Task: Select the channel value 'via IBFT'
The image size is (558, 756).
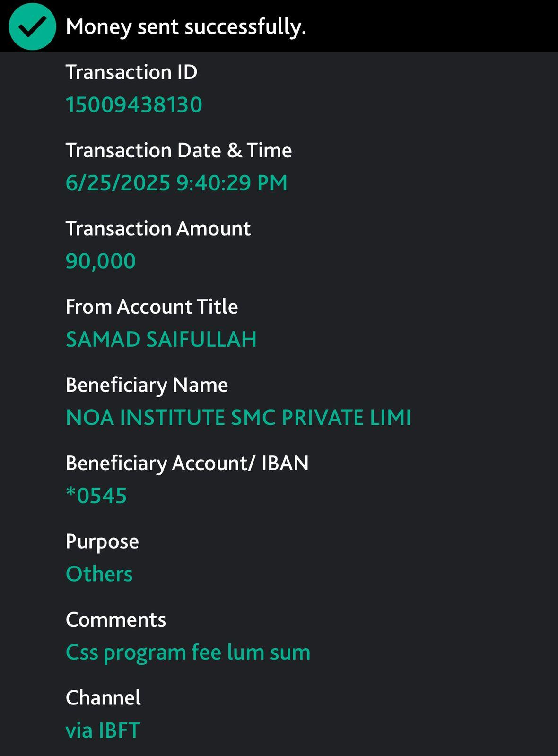Action: 103,730
